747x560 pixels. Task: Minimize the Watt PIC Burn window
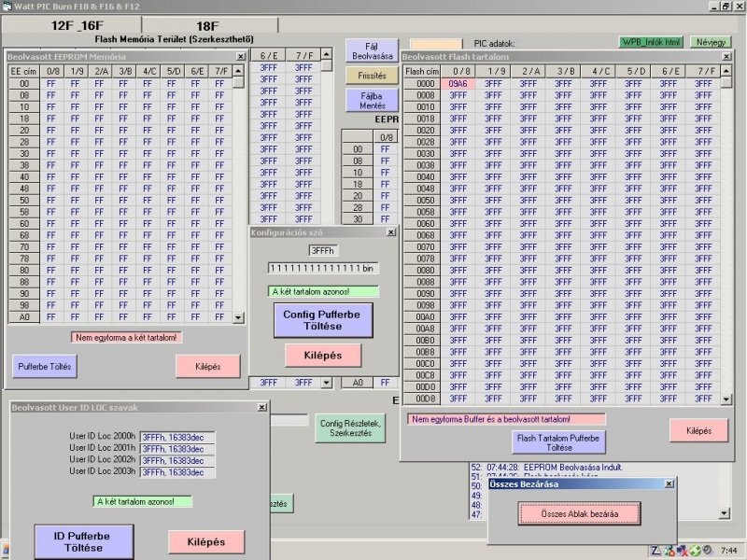click(x=714, y=7)
